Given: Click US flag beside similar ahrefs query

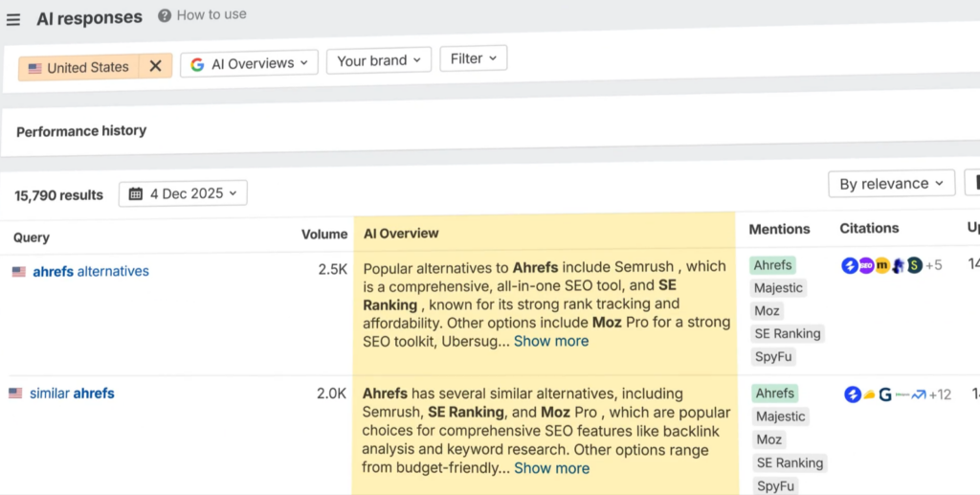Looking at the screenshot, I should (x=15, y=394).
